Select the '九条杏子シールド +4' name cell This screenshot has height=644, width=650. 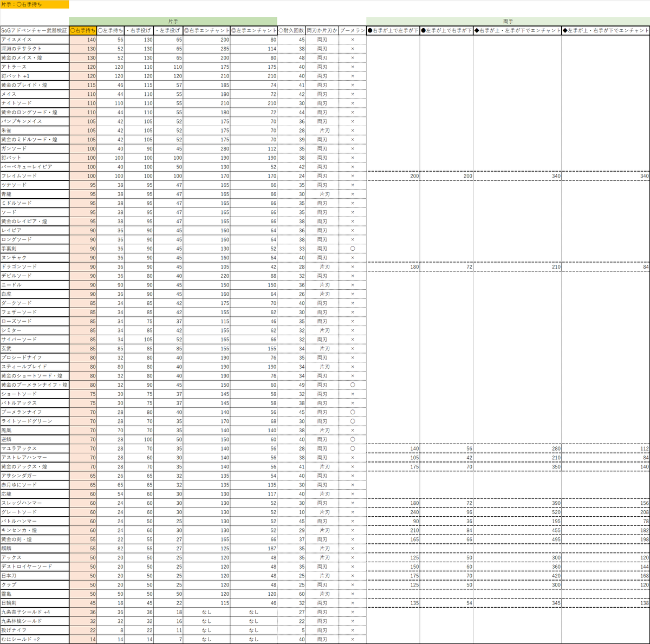(35, 612)
